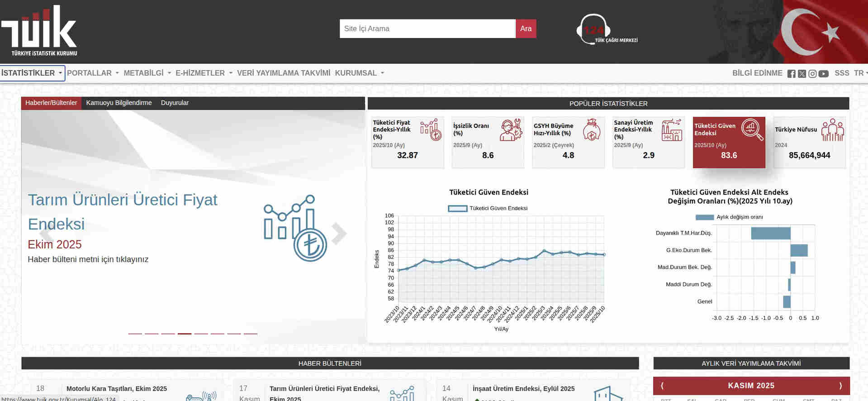
Task: Click the G.Eko.Durum Bek. bar
Action: click(x=799, y=250)
